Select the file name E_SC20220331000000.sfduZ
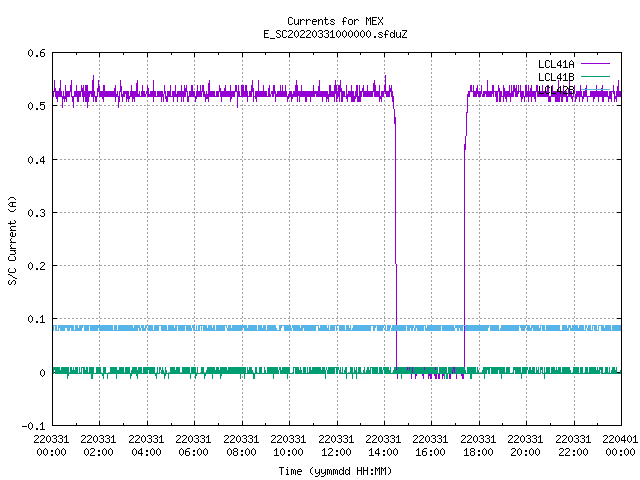Viewport: 640px width, 480px height. pyautogui.click(x=335, y=34)
